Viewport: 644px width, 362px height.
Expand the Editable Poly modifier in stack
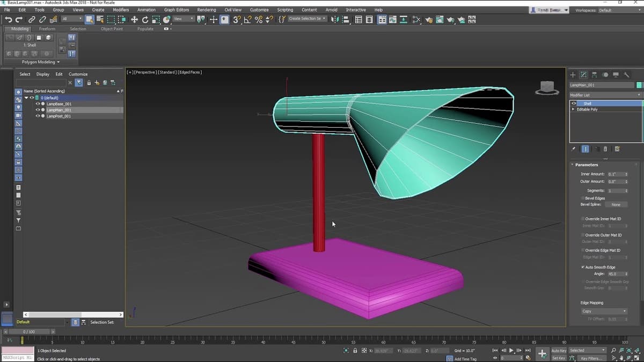[x=573, y=109]
